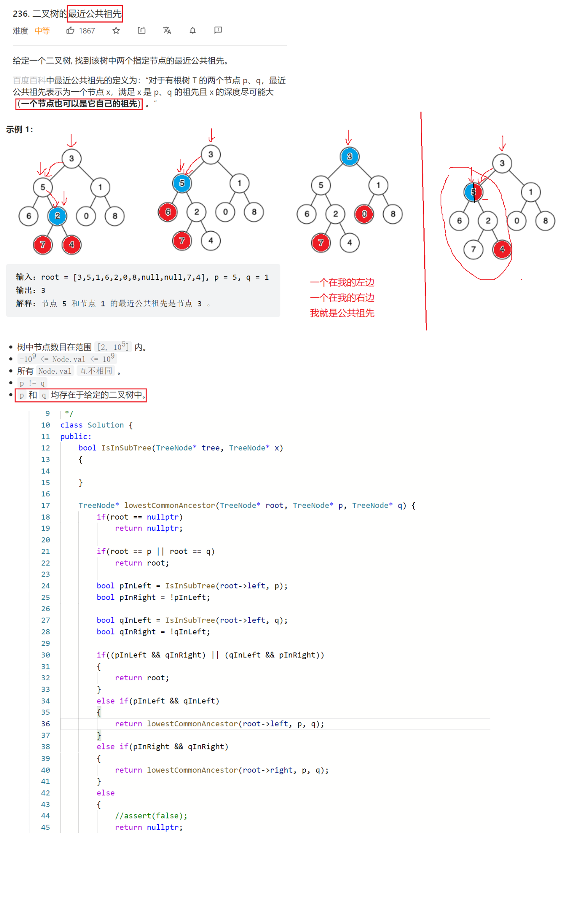The image size is (588, 921).
Task: Click blue node 5 in second tree diagram
Action: point(182,183)
